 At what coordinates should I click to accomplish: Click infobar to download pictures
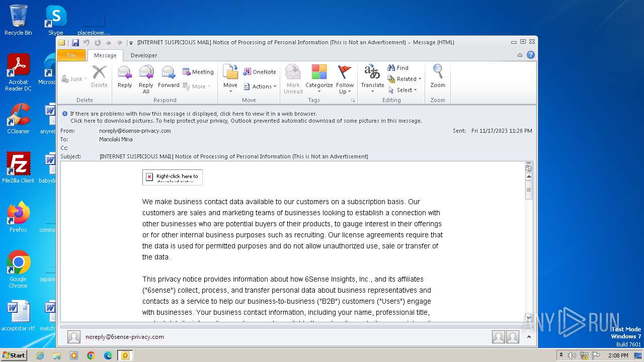[x=246, y=121]
